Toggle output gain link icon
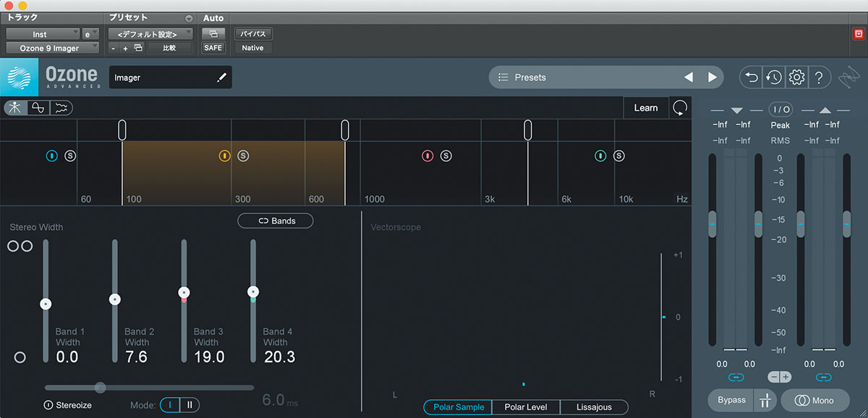The height and width of the screenshot is (418, 868). click(823, 377)
